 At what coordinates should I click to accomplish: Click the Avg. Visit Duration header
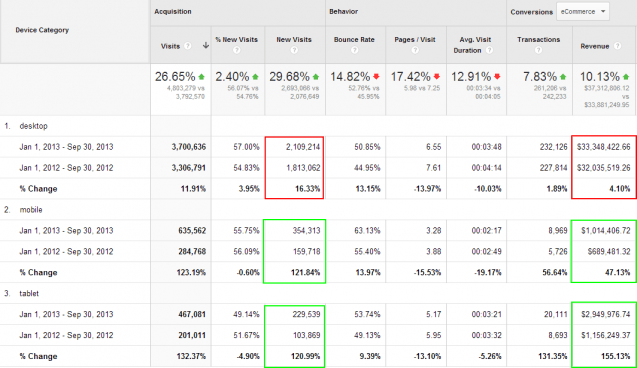[x=471, y=45]
